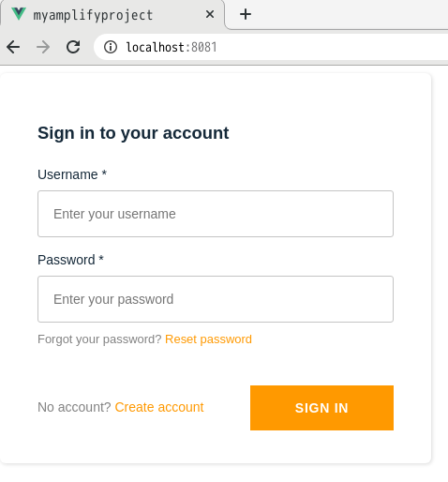Click the browser forward arrow
The image size is (448, 482).
tap(43, 47)
